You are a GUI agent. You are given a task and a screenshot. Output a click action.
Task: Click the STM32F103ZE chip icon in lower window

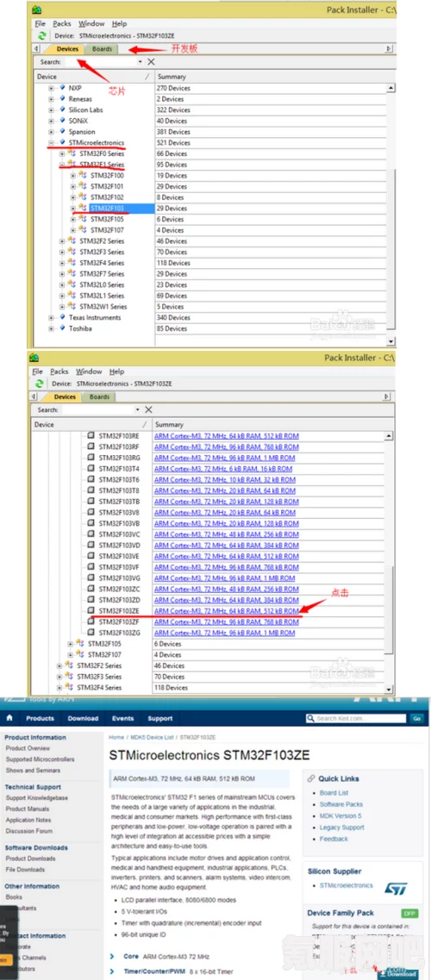coord(91,610)
